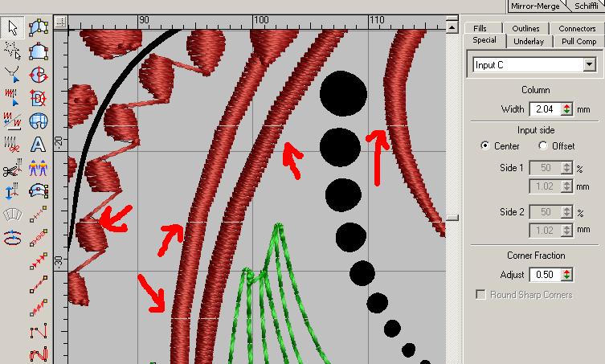Adjust the Corner Fraction stepper arrows
The image size is (605, 364).
click(x=566, y=275)
